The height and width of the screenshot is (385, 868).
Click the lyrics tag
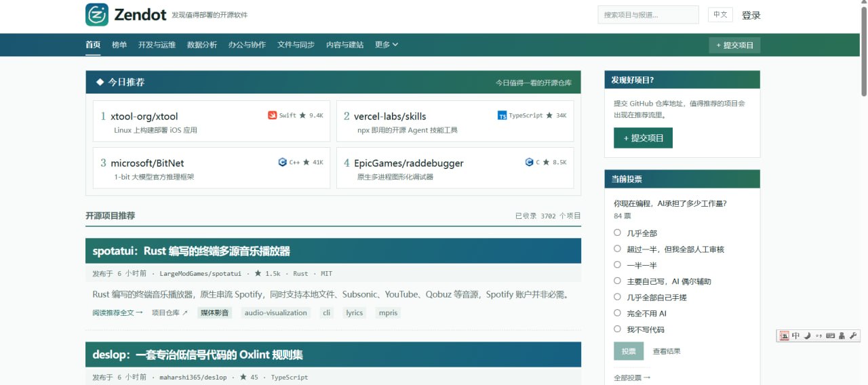[x=355, y=312]
